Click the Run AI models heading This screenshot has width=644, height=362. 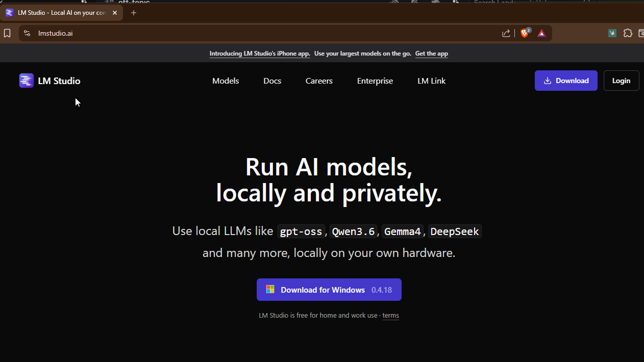pos(329,166)
